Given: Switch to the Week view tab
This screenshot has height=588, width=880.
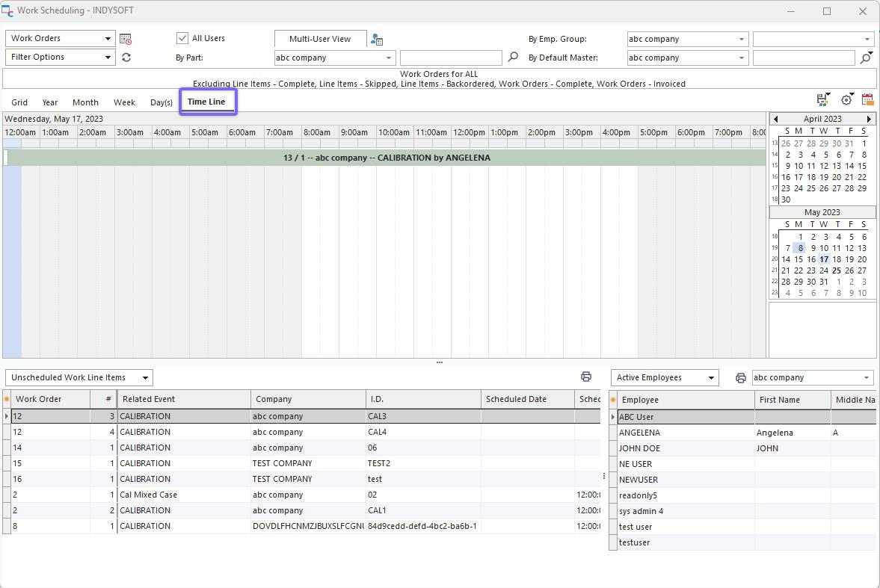Looking at the screenshot, I should click(124, 102).
